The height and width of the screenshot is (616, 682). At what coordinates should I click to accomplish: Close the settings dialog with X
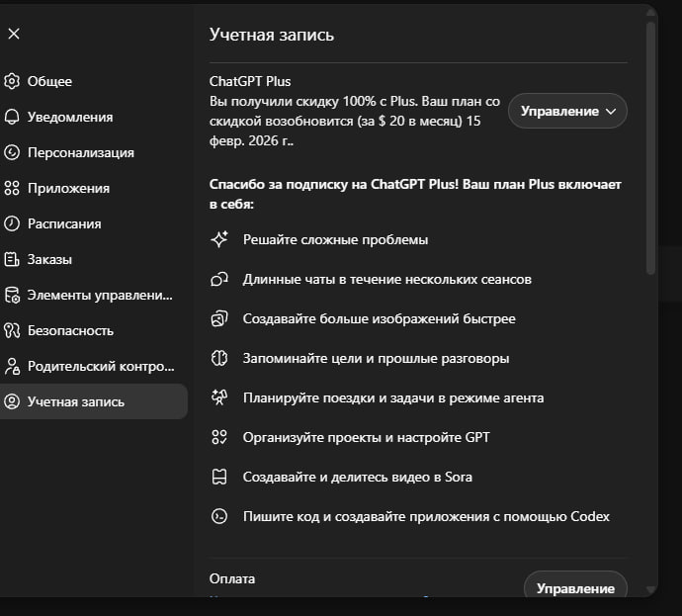[14, 34]
